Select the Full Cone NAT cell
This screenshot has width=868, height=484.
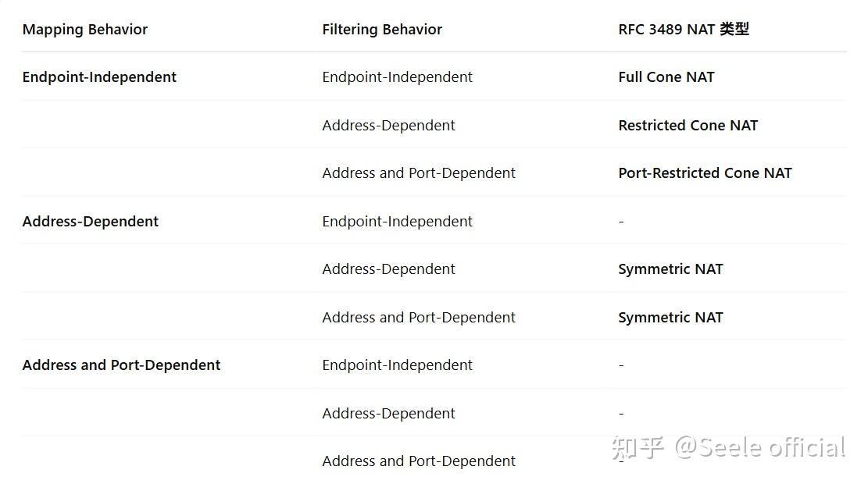point(666,77)
